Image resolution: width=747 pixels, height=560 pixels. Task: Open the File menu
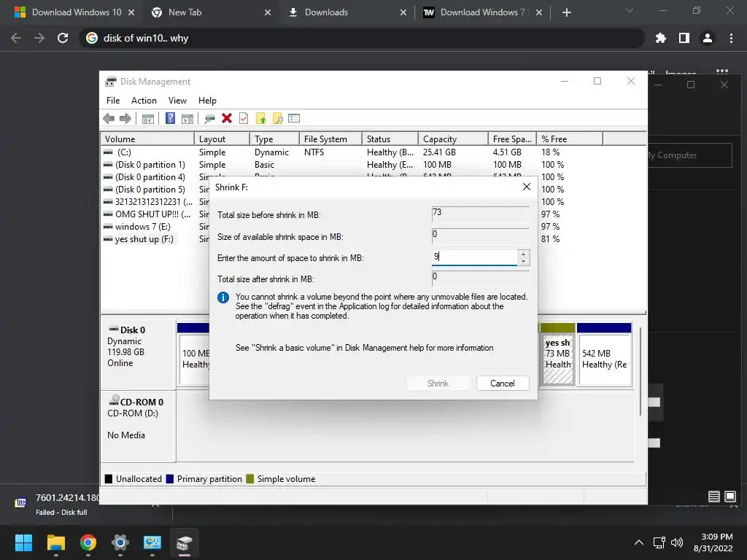tap(113, 101)
